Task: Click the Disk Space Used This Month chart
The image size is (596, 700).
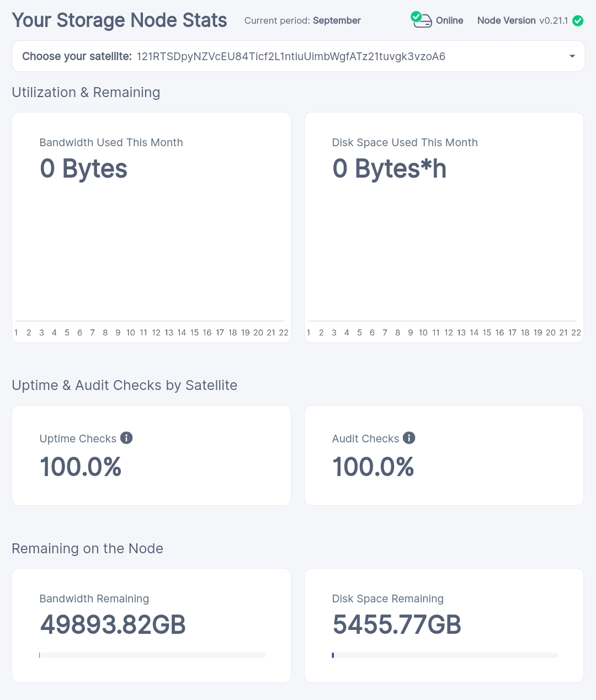Action: tap(443, 254)
